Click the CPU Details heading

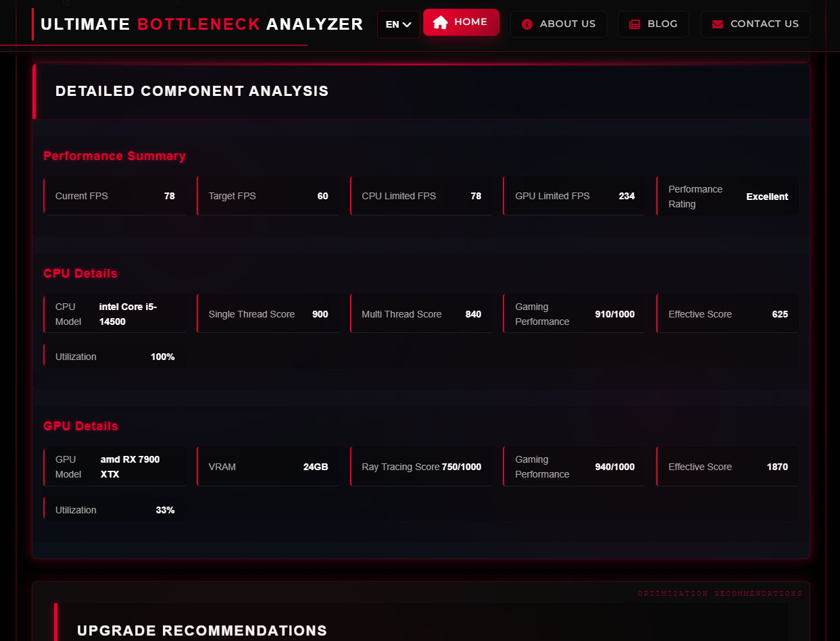coord(80,274)
